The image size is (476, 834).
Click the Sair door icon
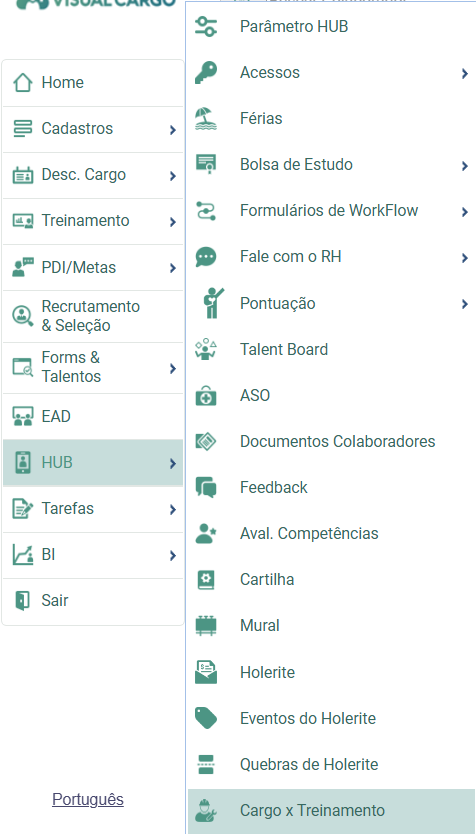(x=22, y=601)
